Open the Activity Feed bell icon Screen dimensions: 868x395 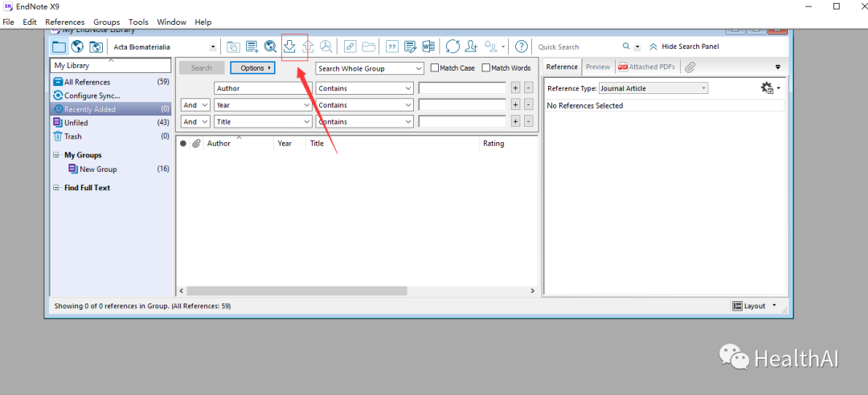491,47
